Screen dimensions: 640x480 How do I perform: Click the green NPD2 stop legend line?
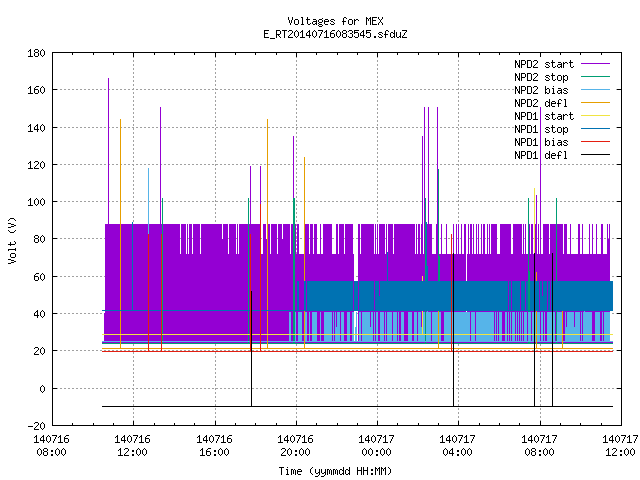(x=595, y=77)
